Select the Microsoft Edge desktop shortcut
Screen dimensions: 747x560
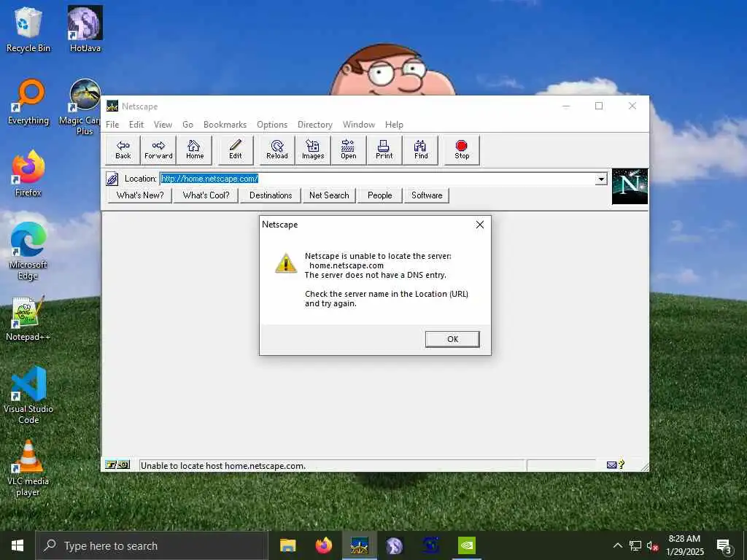[28, 251]
